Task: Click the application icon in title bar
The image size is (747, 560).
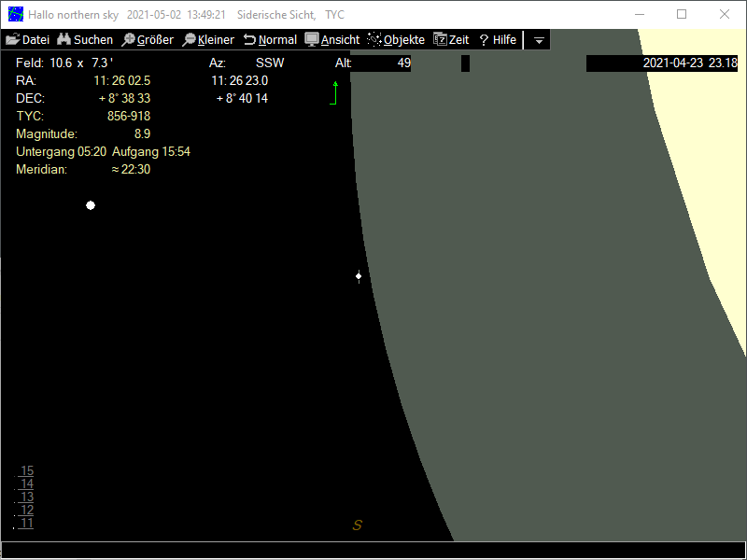Action: [16, 15]
